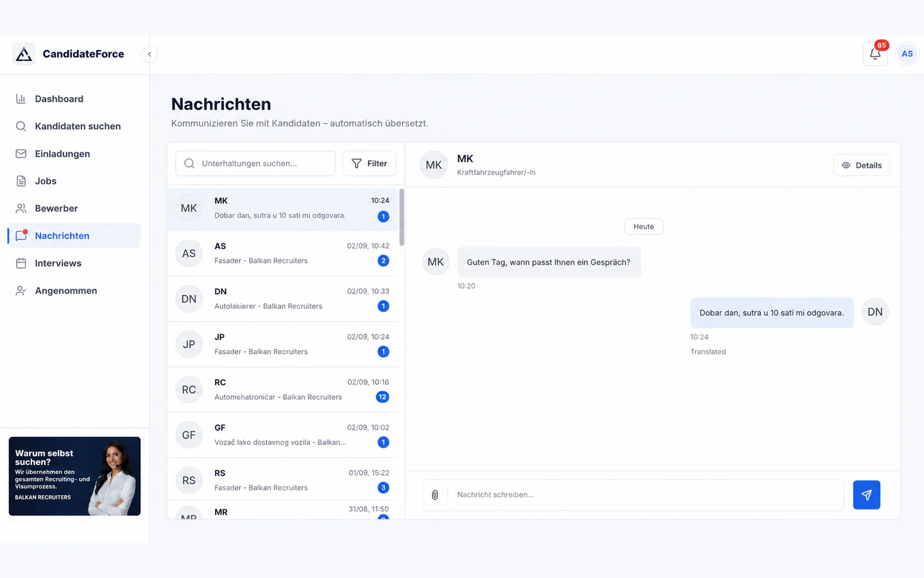Click the message 'Guten Tag, wann passt Ihnen ein Gespräch?'
This screenshot has width=924, height=578.
pos(549,262)
